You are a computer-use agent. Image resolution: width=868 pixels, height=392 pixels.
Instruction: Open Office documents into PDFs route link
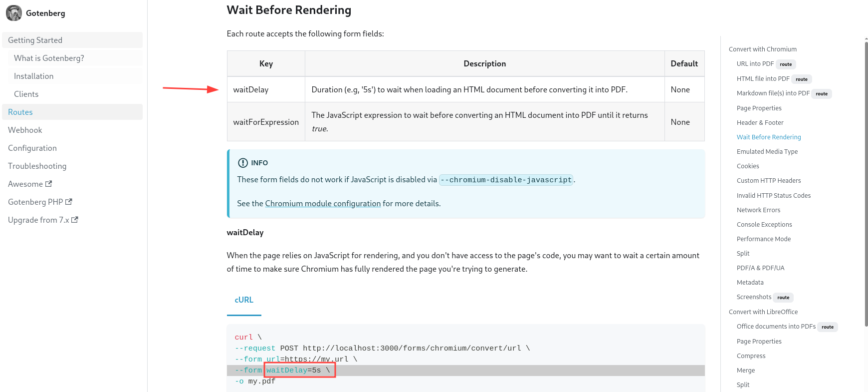point(776,327)
